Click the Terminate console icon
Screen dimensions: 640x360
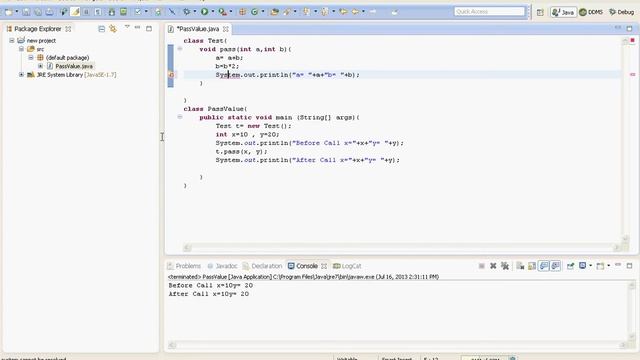[482, 266]
